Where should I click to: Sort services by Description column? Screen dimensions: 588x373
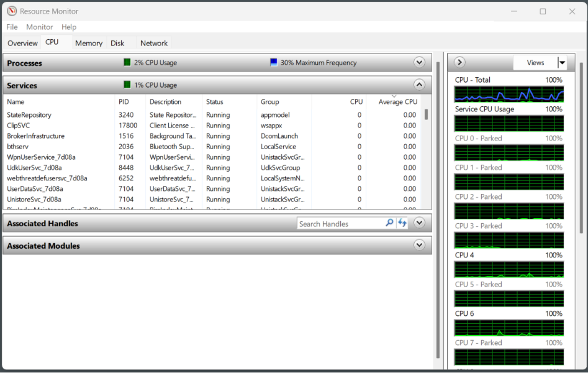click(x=174, y=102)
